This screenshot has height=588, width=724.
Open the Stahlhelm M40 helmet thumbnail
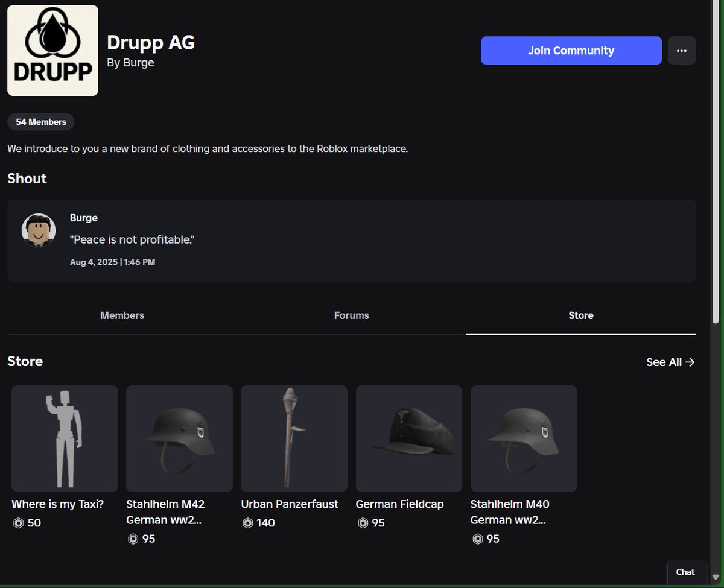coord(524,438)
